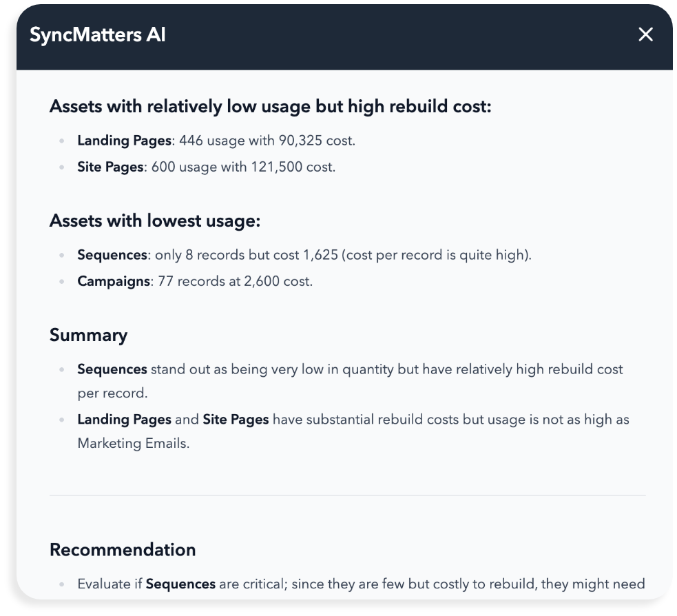Click bold Sequences in the Summary section
The width and height of the screenshot is (677, 616).
112,369
